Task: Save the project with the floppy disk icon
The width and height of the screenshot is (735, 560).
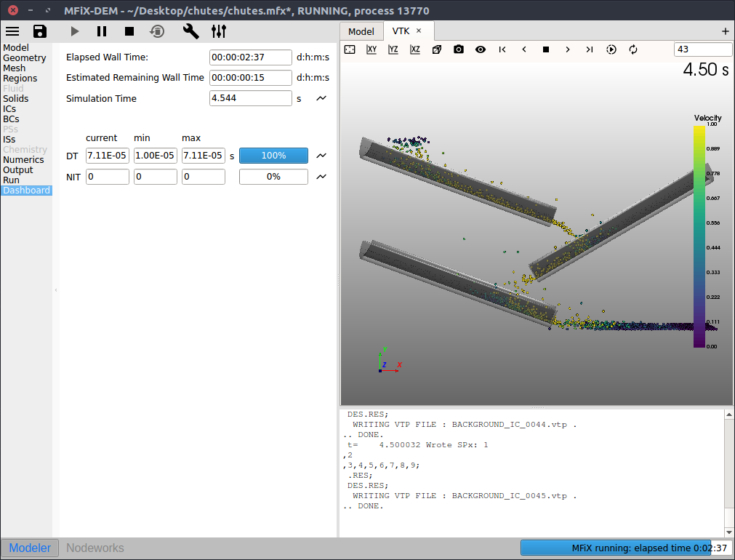Action: coord(40,31)
